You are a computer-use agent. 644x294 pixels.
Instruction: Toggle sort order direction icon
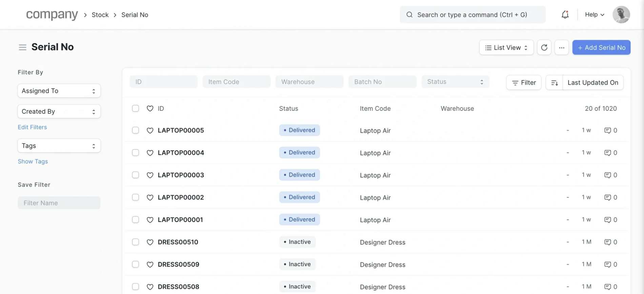click(x=554, y=83)
